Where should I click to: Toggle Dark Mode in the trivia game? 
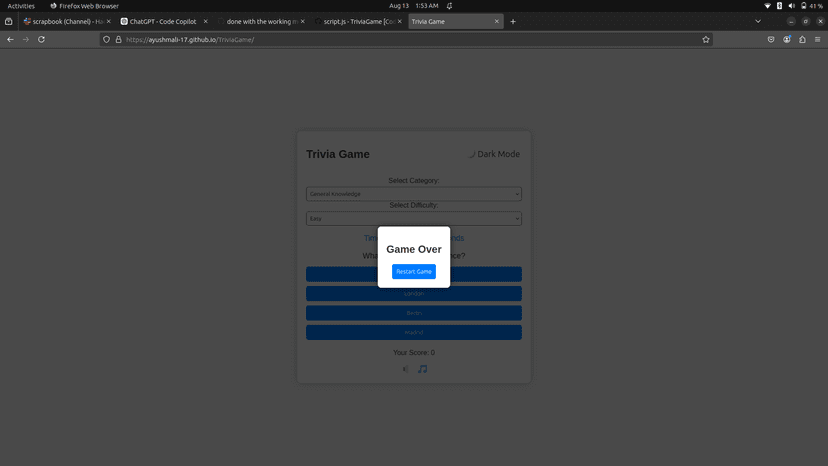(x=495, y=155)
